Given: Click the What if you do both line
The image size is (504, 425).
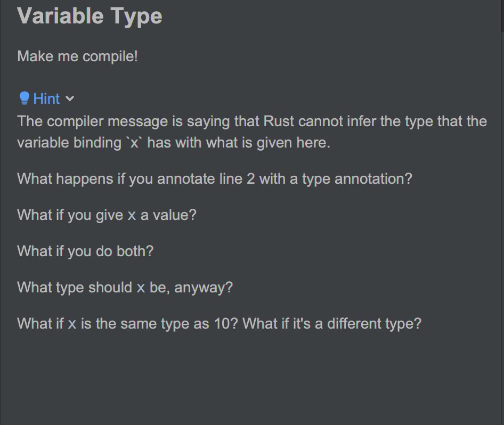Looking at the screenshot, I should (85, 251).
